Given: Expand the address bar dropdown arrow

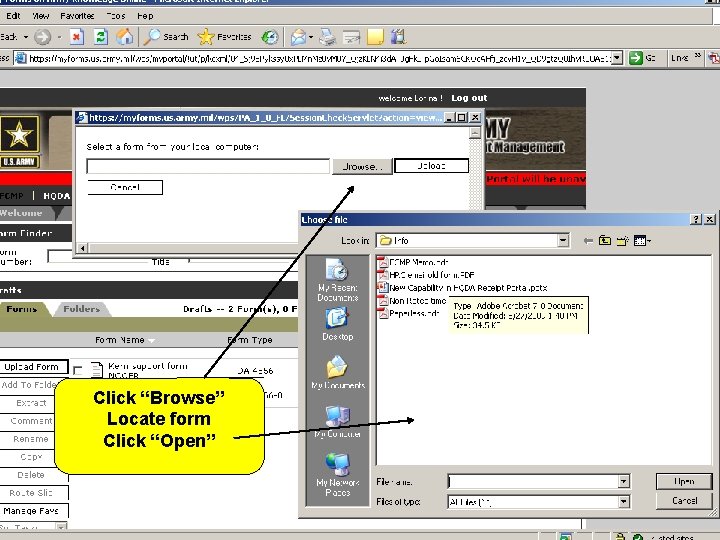Looking at the screenshot, I should (617, 58).
